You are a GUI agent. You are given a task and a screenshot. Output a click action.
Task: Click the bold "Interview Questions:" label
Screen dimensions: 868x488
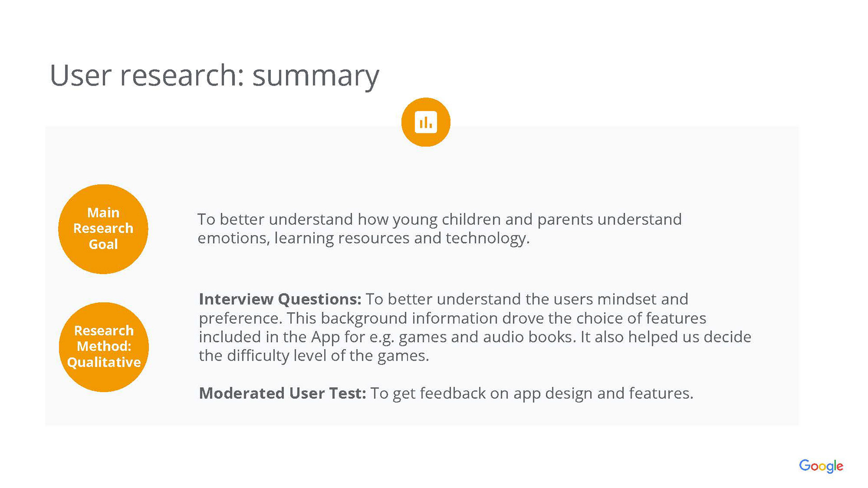point(280,299)
